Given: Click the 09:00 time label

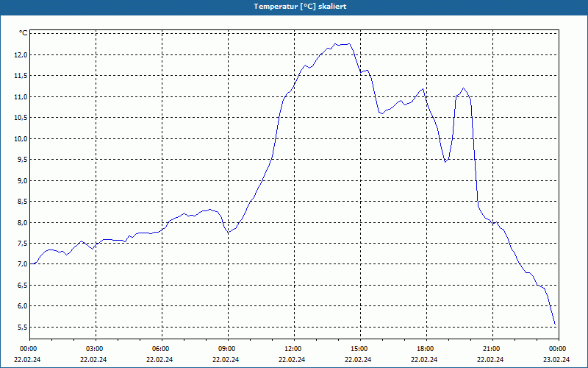Looking at the screenshot, I should tap(228, 349).
